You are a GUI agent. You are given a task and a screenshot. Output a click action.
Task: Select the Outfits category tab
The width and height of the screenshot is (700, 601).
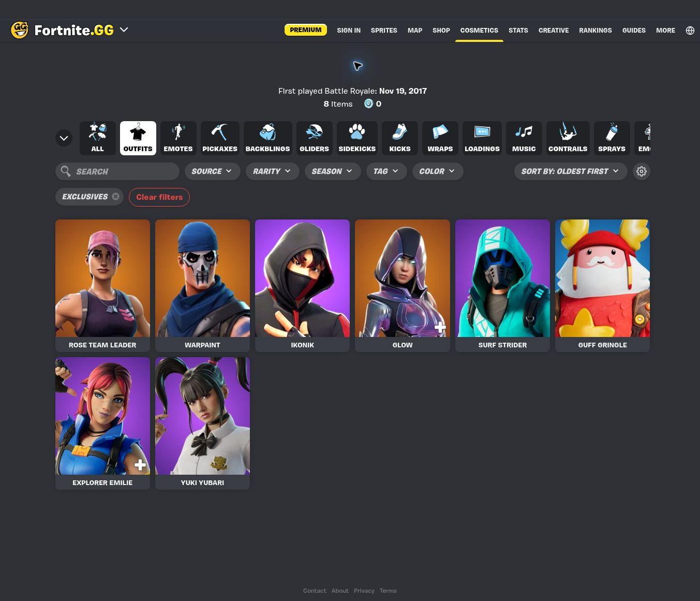[x=138, y=138]
